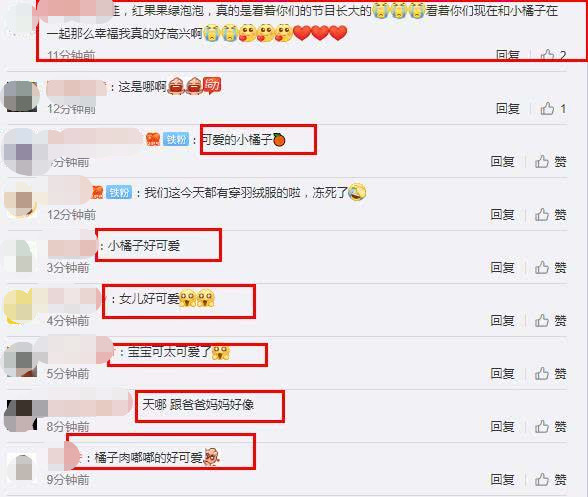
Task: Open avatar of 这是哪啊 commenter
Action: click(x=21, y=96)
